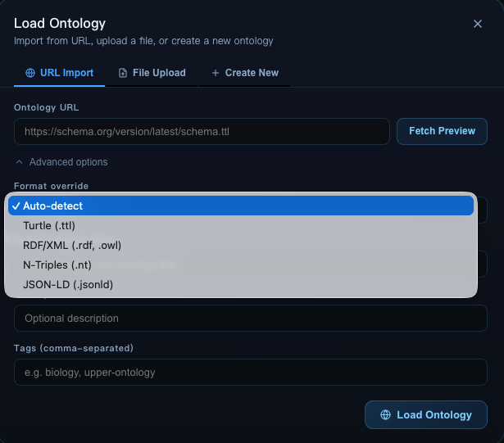Screen dimensions: 504x443
Task: Click the Fetch Preview button
Action: [442, 131]
